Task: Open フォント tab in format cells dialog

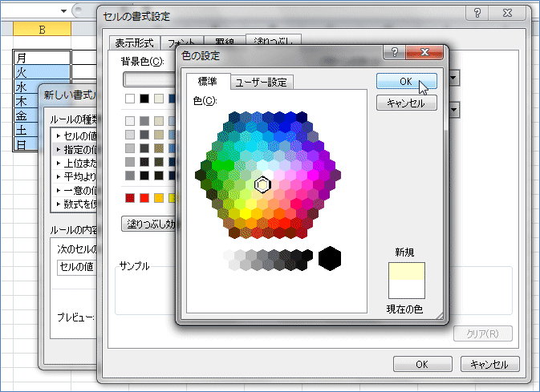Action: point(182,43)
